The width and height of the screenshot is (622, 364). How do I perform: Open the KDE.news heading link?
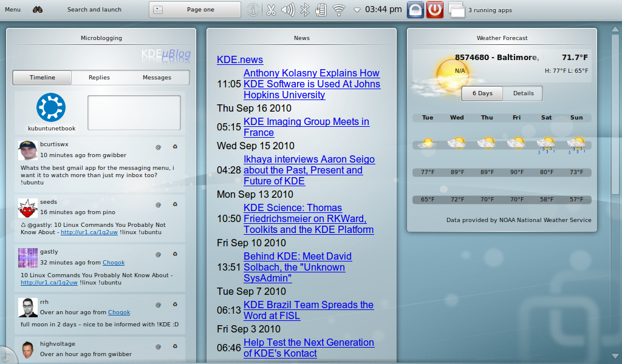tap(240, 59)
